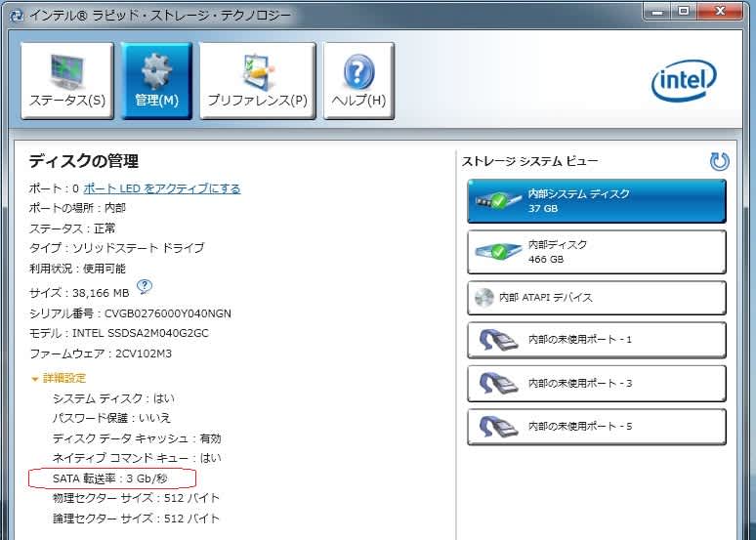
Task: Click ステータス : 正常 line
Action: (x=72, y=228)
